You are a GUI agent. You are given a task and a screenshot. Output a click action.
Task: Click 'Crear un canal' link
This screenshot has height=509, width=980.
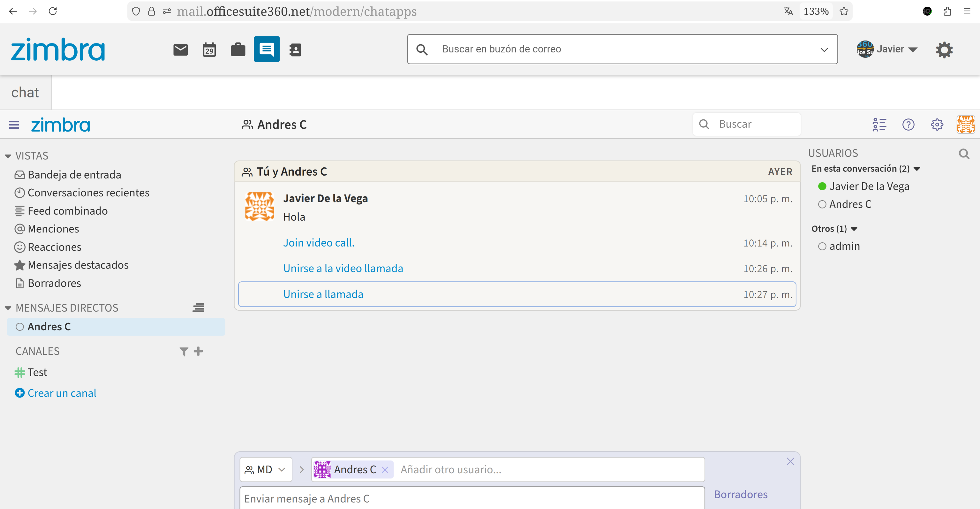62,393
